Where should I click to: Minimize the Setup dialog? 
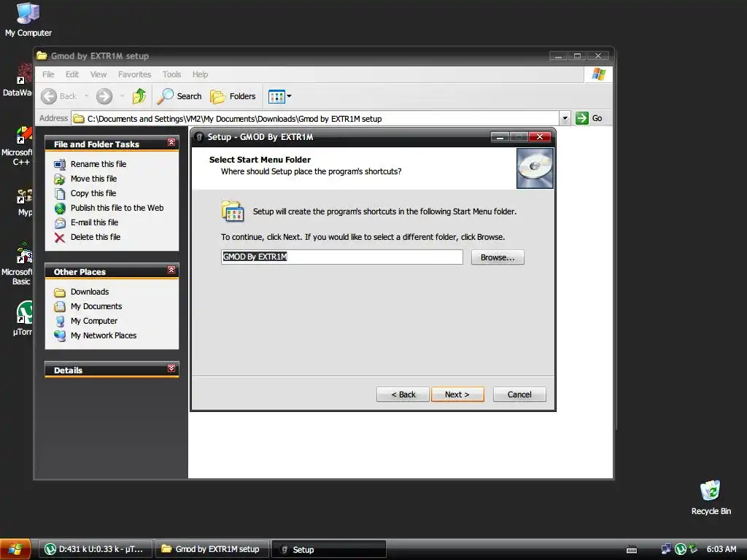pos(500,137)
